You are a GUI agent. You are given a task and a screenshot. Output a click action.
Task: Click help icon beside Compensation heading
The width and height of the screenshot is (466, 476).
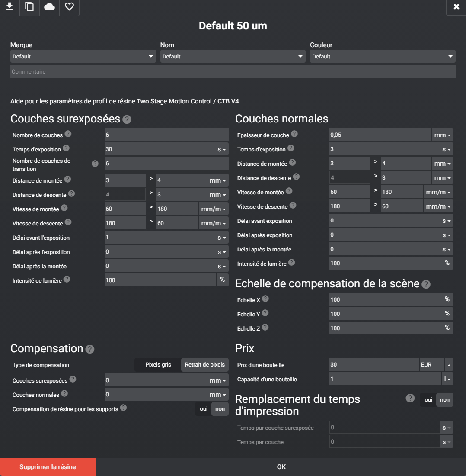(x=90, y=349)
